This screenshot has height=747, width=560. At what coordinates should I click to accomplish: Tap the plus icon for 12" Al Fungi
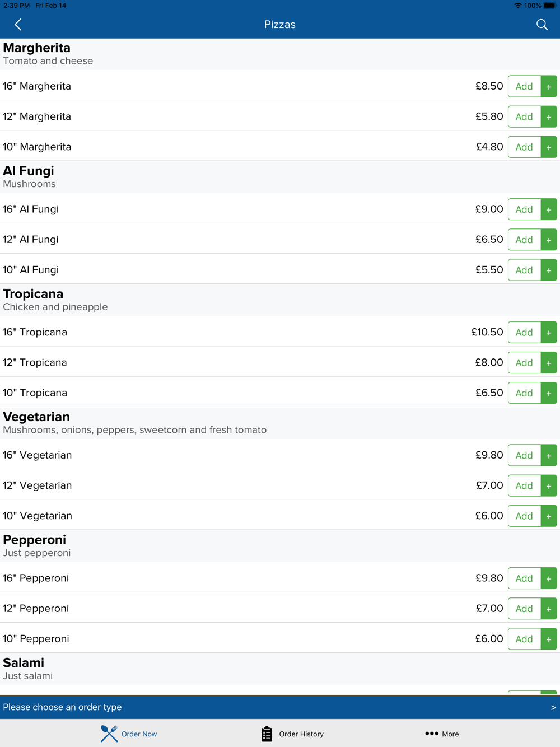coord(549,240)
